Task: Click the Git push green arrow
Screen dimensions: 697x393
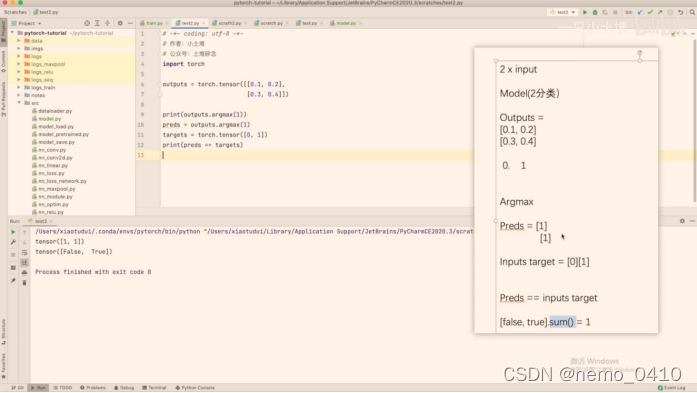Action: 660,12
